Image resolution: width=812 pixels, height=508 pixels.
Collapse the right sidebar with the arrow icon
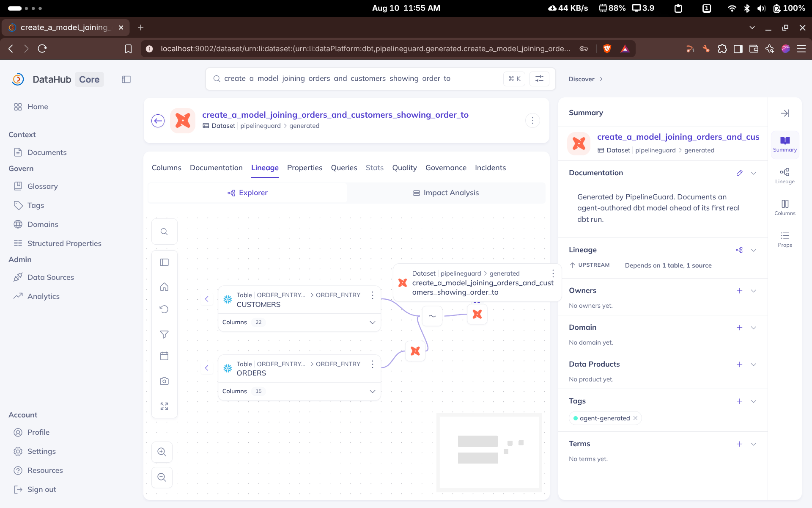pyautogui.click(x=785, y=113)
